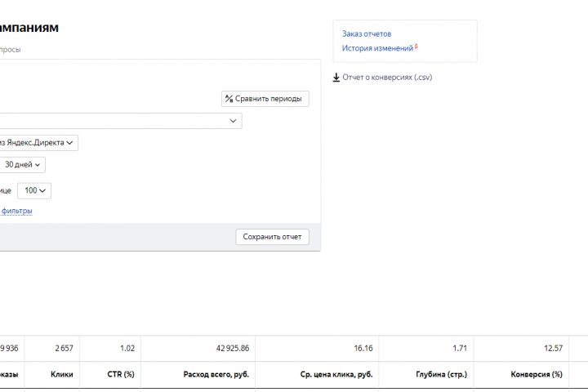588x392 pixels.
Task: Open the Яндекс.Директа source dropdown
Action: pyautogui.click(x=38, y=143)
